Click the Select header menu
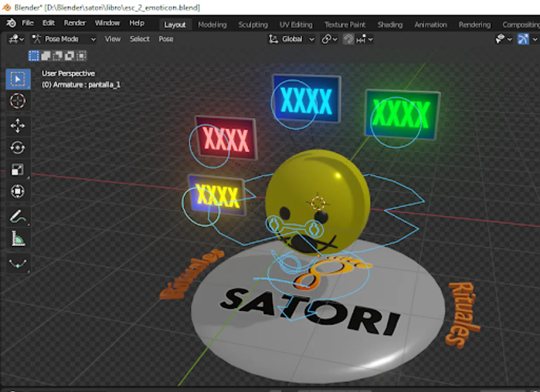Image resolution: width=540 pixels, height=392 pixels. tap(139, 39)
